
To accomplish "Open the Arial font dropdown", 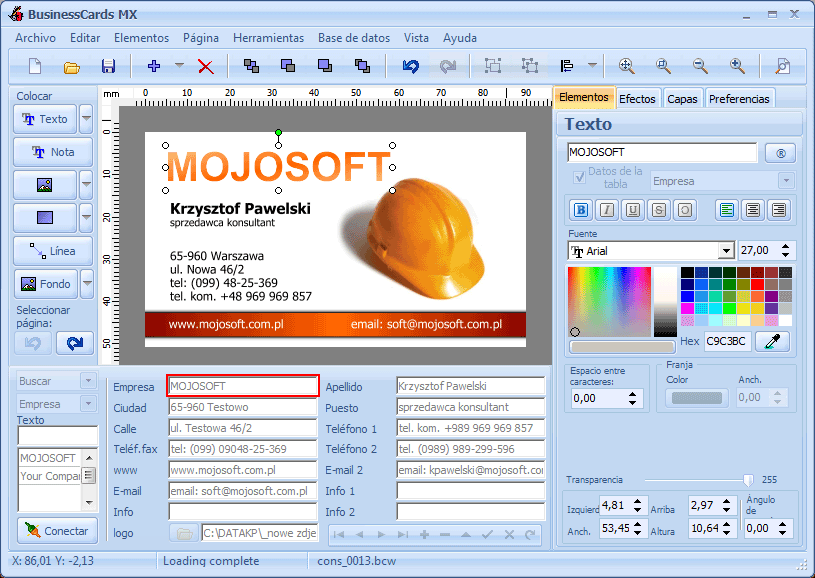I will [x=726, y=251].
